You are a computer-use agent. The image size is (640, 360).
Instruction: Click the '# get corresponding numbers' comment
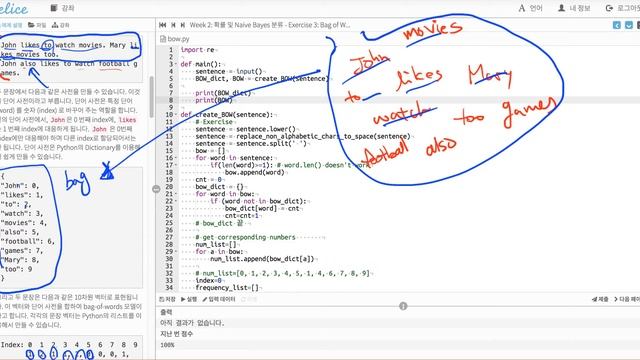coord(245,237)
